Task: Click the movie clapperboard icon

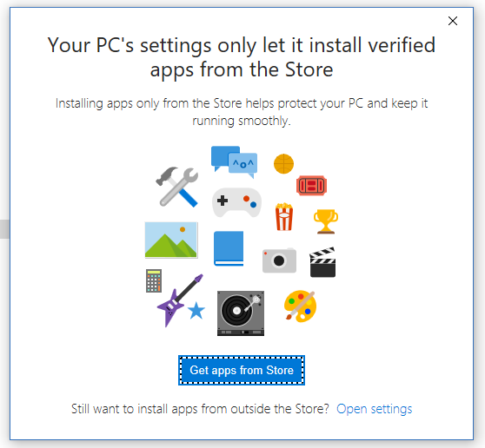Action: click(322, 262)
